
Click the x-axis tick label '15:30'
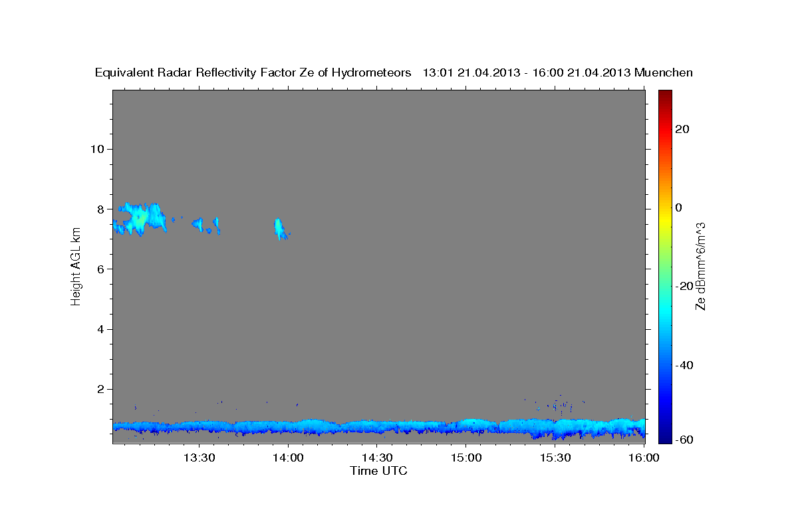point(555,458)
